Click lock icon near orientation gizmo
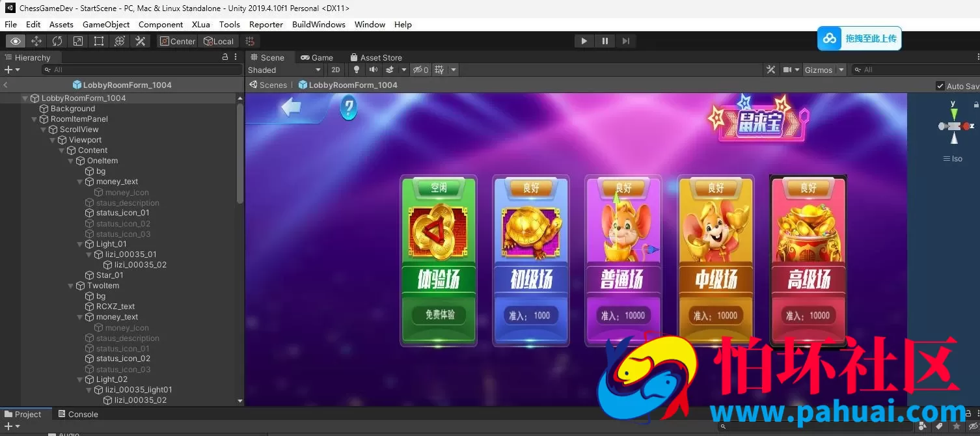980x436 pixels. (x=975, y=104)
